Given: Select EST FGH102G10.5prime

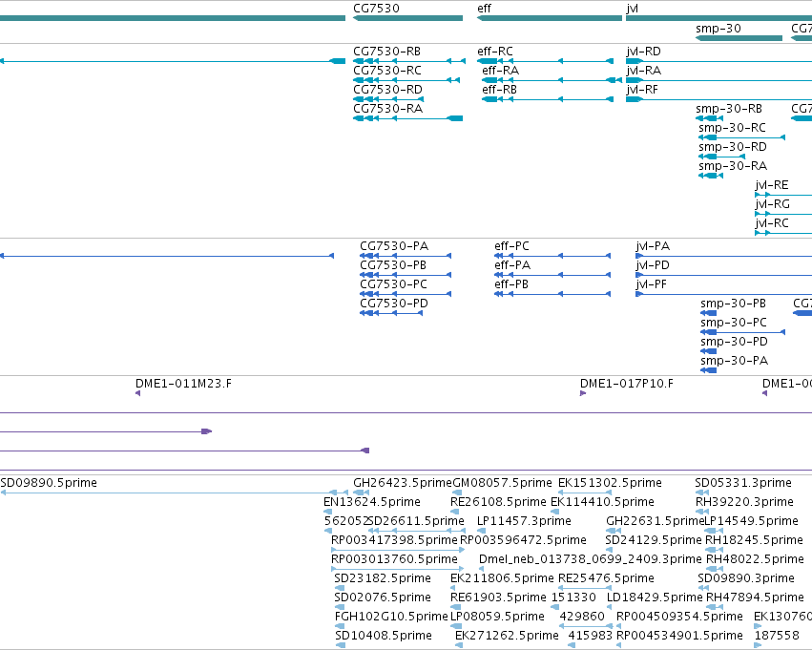Looking at the screenshot, I should [x=391, y=618].
